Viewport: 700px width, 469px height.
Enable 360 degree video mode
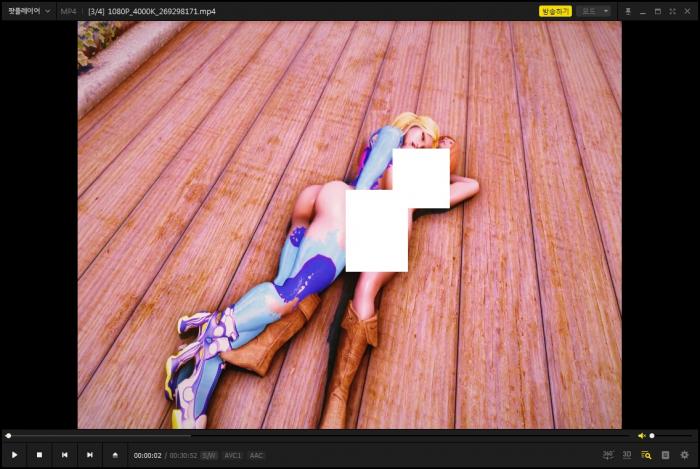pos(608,455)
